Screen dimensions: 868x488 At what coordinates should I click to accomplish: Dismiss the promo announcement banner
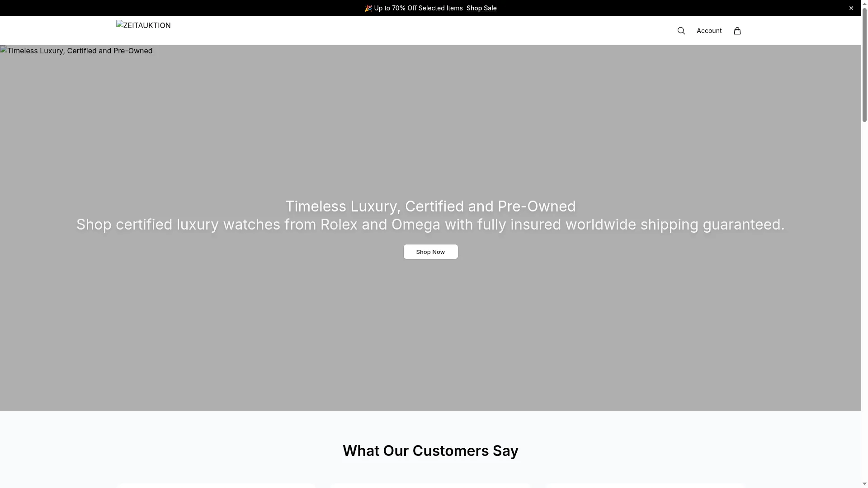851,8
